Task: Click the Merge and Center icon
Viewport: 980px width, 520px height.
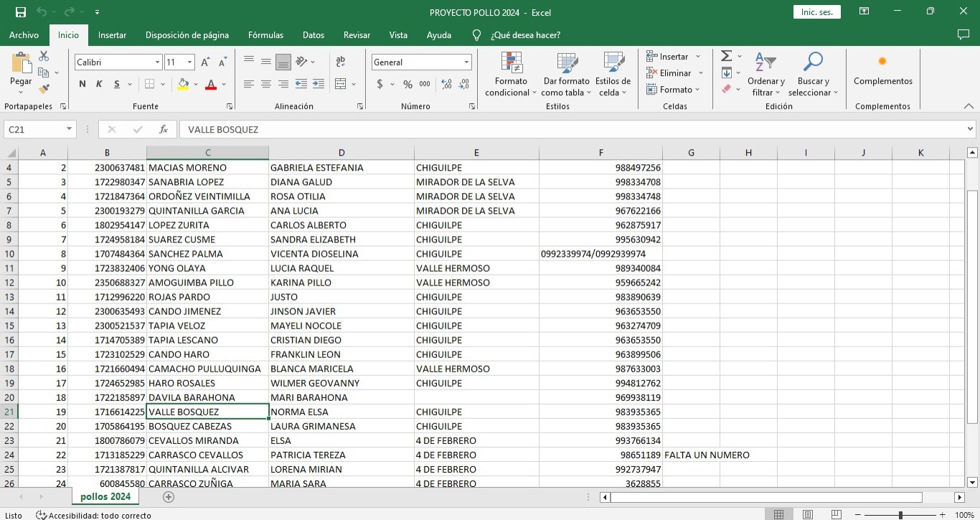Action: point(341,84)
